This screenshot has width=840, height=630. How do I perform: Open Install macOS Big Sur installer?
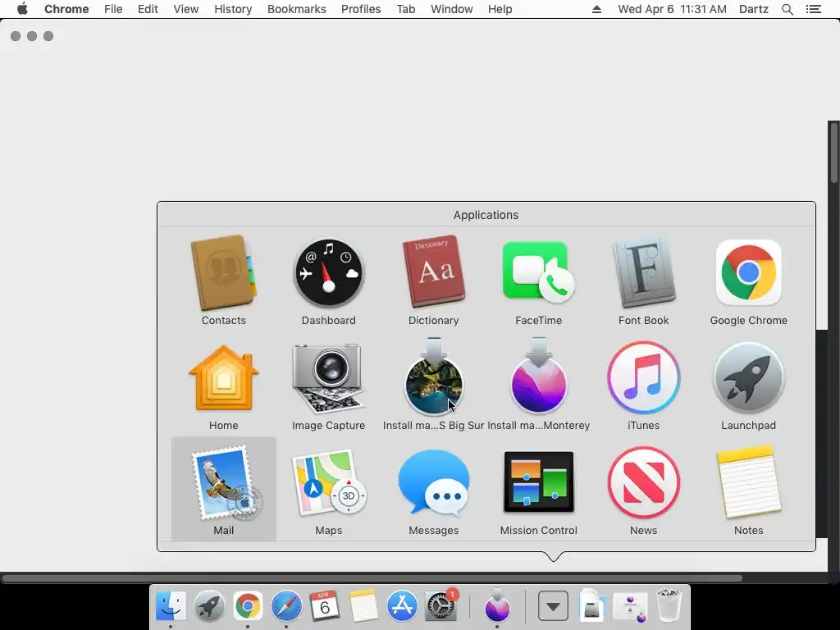click(433, 377)
